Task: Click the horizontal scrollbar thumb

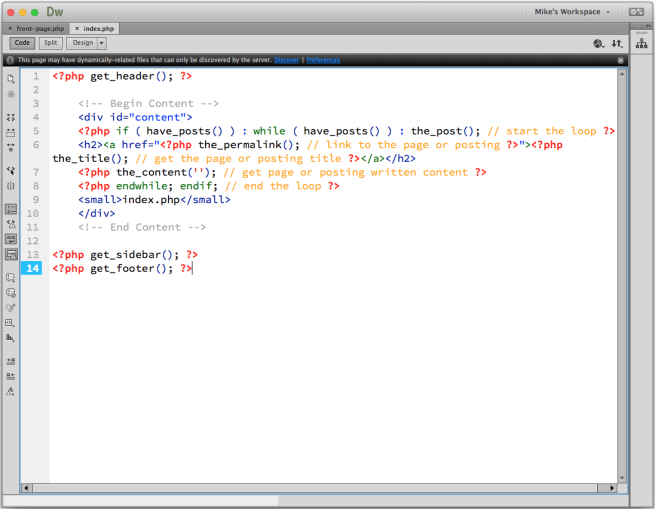Action: click(315, 488)
